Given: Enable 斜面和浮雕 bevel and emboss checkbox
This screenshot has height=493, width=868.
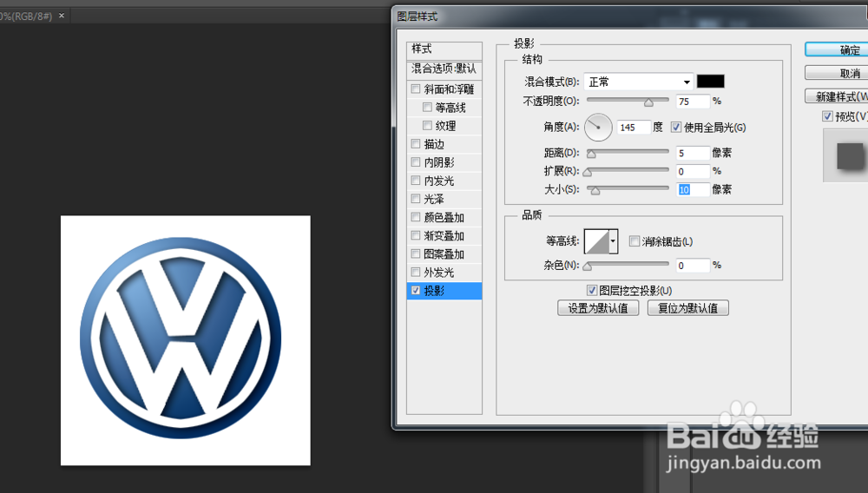Looking at the screenshot, I should [x=416, y=89].
